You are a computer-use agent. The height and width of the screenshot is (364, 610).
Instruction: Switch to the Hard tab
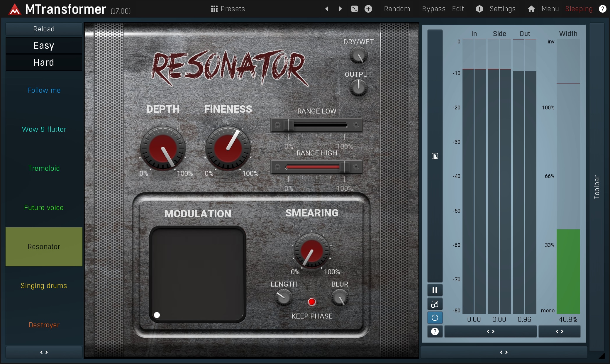tap(44, 62)
